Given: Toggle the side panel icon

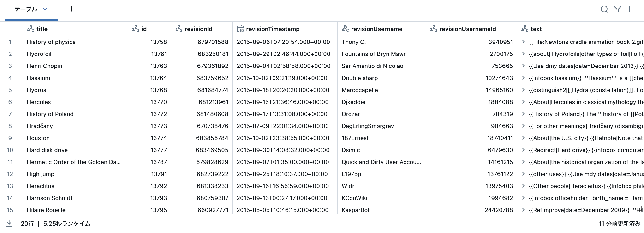Looking at the screenshot, I should coord(631,9).
